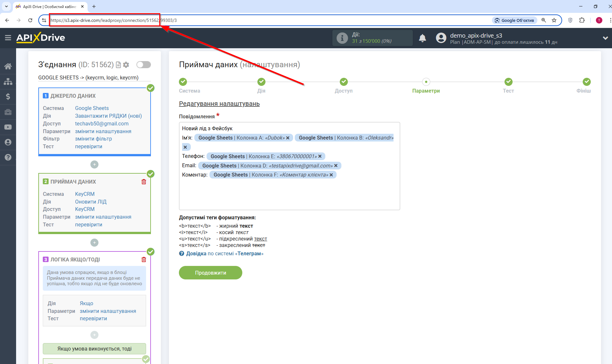This screenshot has height=364, width=612.
Task: Add block inside logic section
Action: pyautogui.click(x=94, y=335)
